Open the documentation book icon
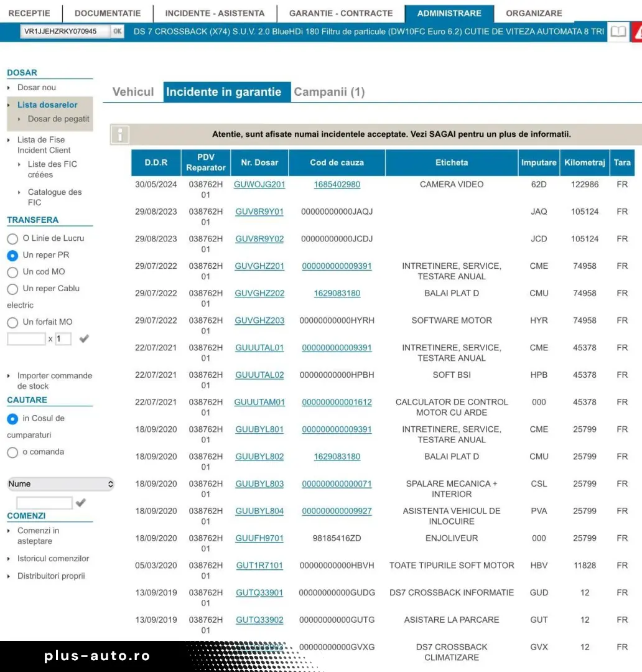The height and width of the screenshot is (672, 642). (618, 32)
